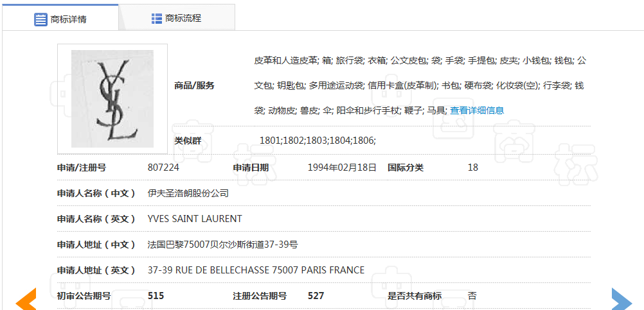Click the 商品/服务 goods description text
This screenshot has height=310, width=644.
[420, 85]
